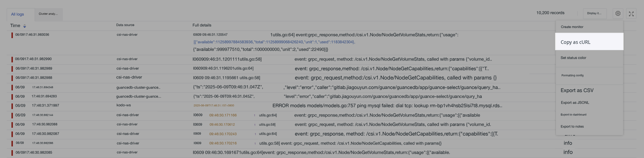The width and height of the screenshot is (644, 158).
Task: Toggle the Time column sort arrow
Action: [x=25, y=26]
